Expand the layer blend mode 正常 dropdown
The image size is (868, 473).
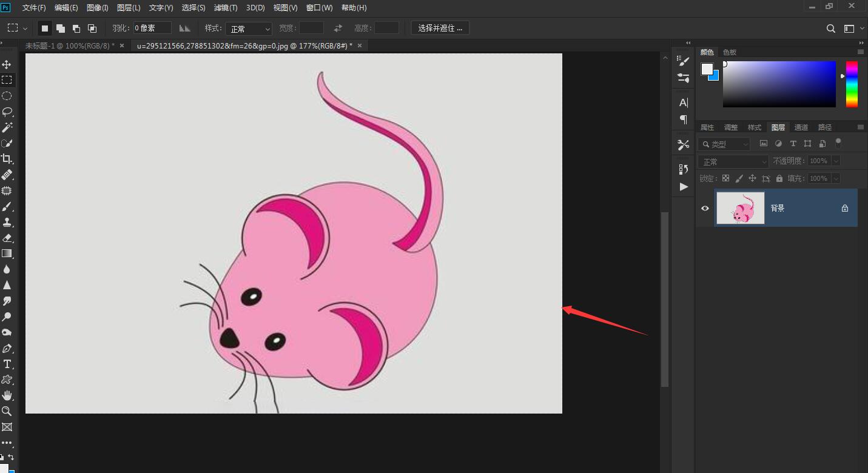(x=733, y=161)
